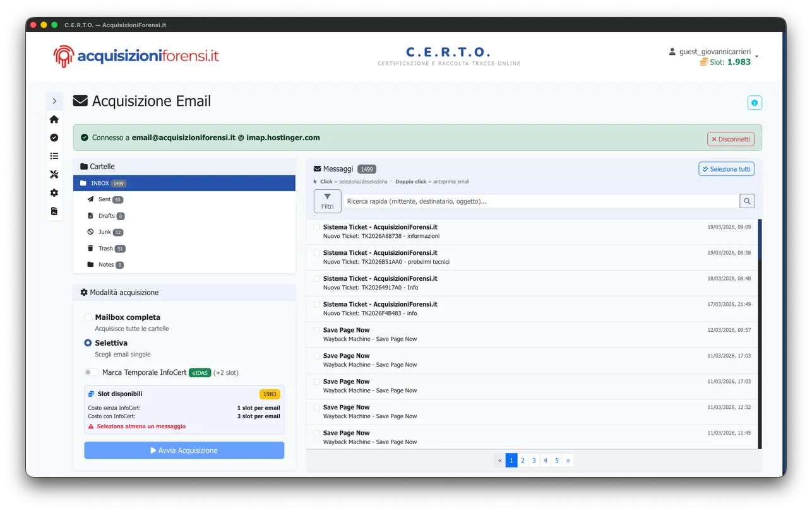Viewport: 812px width, 511px height.
Task: Click the magnifier search icon
Action: 746,201
